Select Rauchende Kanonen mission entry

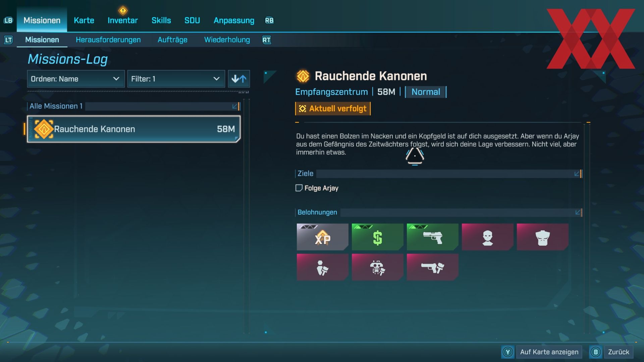134,129
